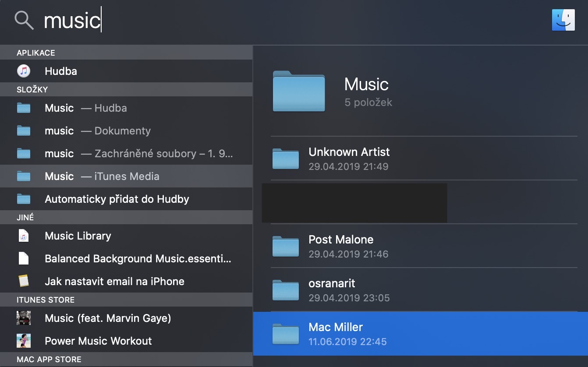
Task: Click the "Unknown Artist" folder name in preview
Action: click(349, 152)
